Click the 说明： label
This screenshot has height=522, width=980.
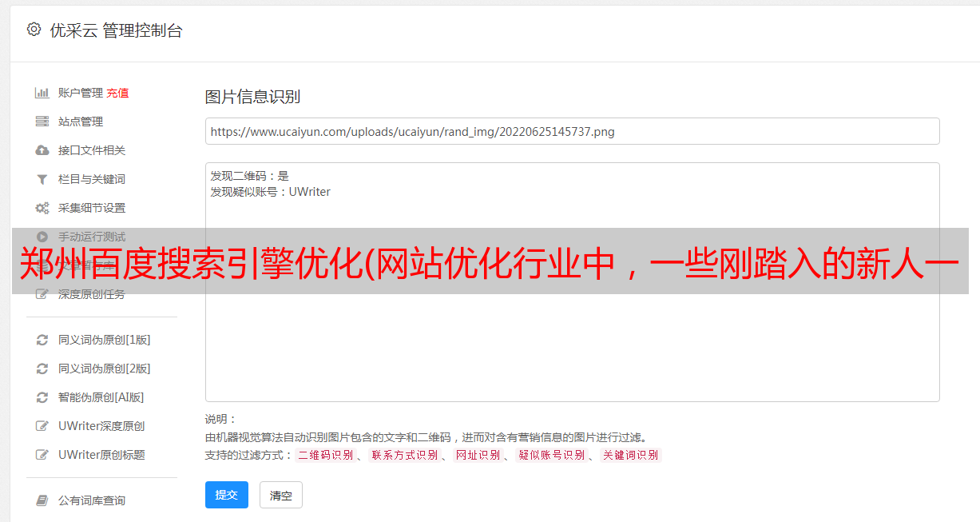220,420
